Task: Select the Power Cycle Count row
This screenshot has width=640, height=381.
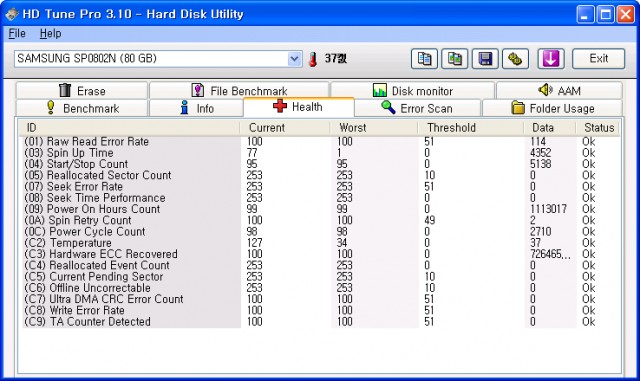Action: point(320,232)
